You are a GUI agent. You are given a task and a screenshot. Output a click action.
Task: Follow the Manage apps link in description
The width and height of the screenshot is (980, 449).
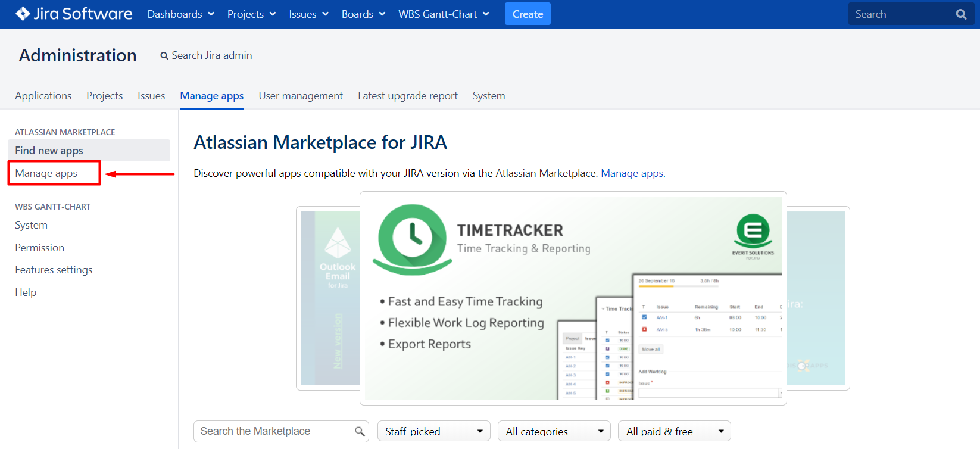pyautogui.click(x=633, y=173)
